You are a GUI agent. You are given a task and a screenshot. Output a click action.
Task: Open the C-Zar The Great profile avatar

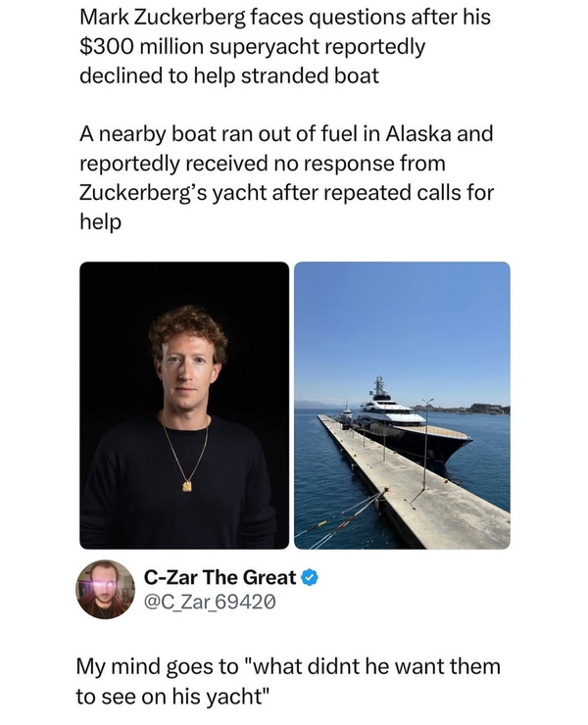pos(106,589)
